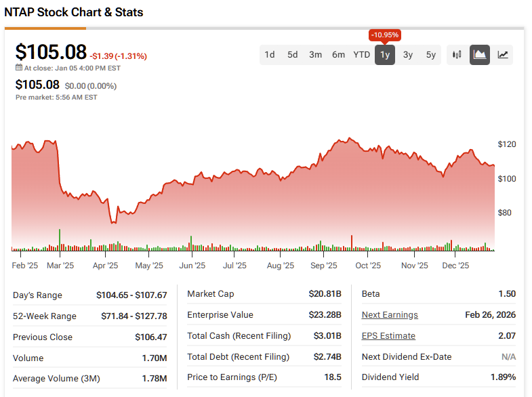Switch to line chart view
Screen dimensions: 532x397
(503, 55)
